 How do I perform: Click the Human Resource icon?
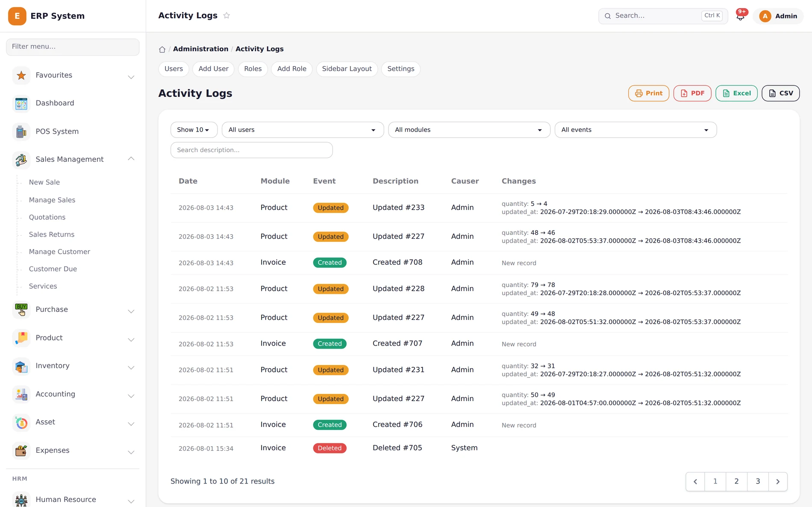[21, 500]
